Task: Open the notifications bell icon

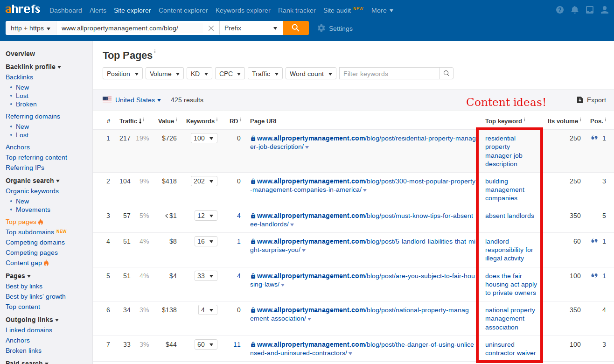Action: pos(575,10)
